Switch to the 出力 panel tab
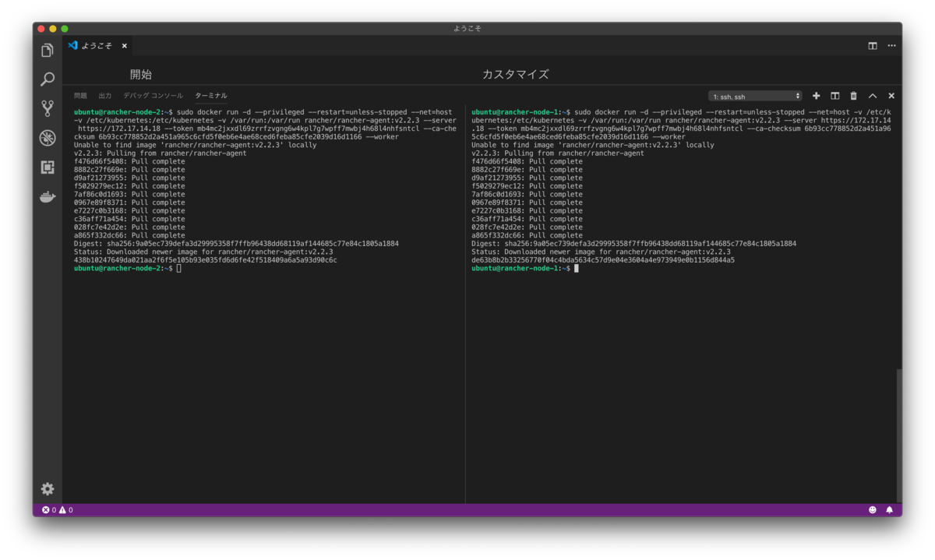The width and height of the screenshot is (935, 560). (105, 96)
